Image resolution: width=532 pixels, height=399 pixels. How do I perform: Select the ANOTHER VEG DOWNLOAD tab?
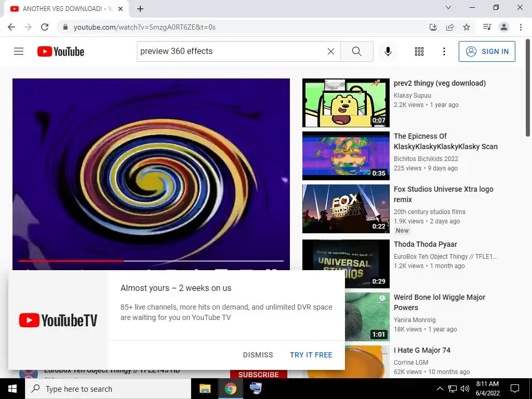point(66,9)
